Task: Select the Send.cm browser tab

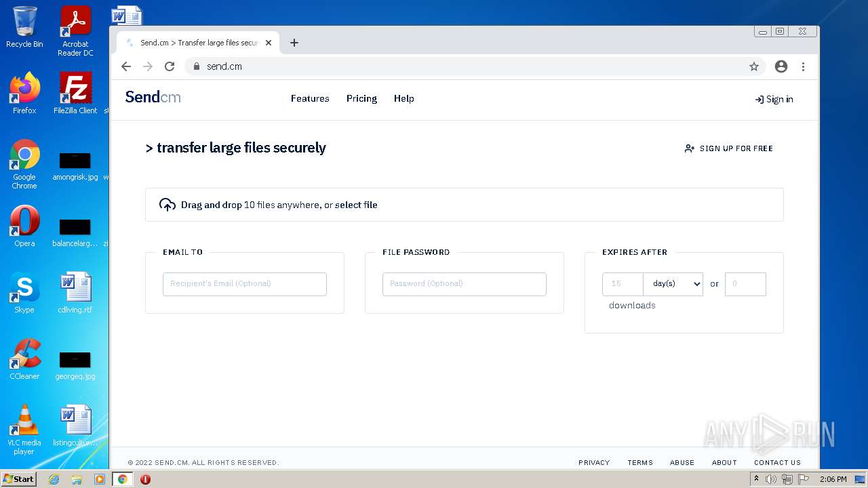Action: pyautogui.click(x=198, y=43)
